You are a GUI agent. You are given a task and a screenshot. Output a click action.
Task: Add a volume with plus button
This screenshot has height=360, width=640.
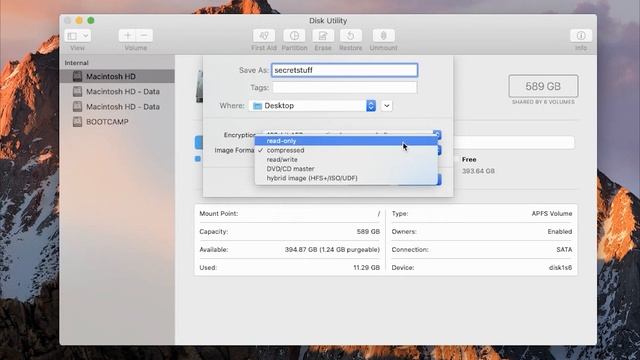click(x=127, y=36)
